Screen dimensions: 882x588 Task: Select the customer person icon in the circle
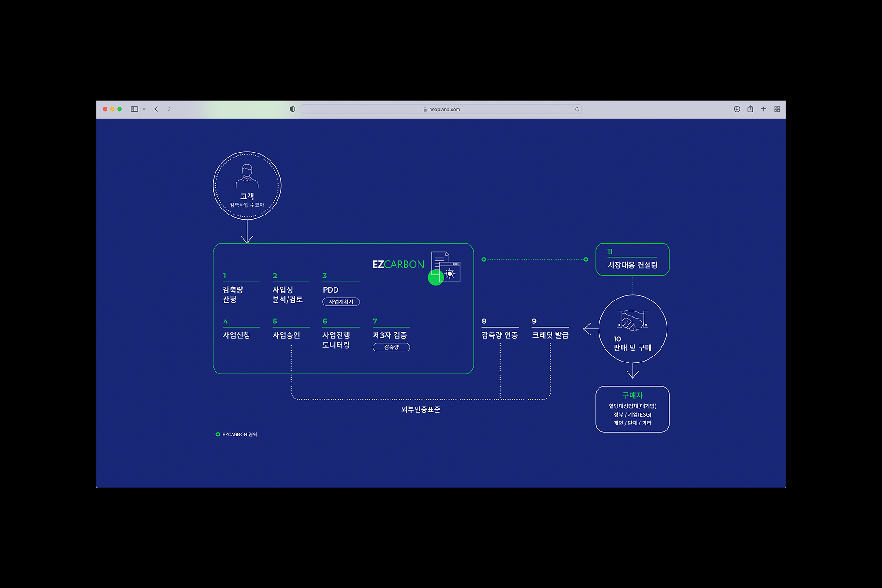point(247,176)
